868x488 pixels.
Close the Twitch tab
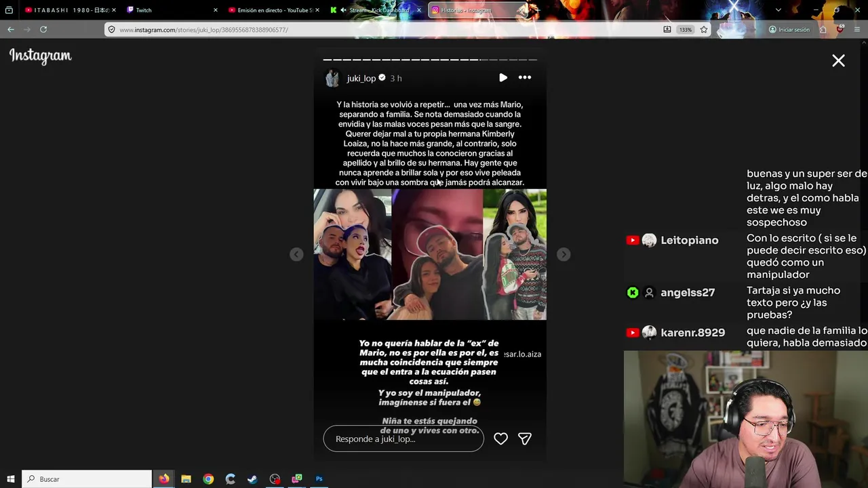tap(216, 10)
